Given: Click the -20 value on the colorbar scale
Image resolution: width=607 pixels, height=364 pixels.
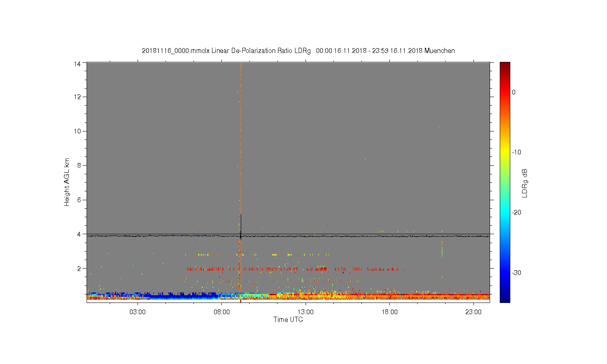Looking at the screenshot, I should 516,213.
